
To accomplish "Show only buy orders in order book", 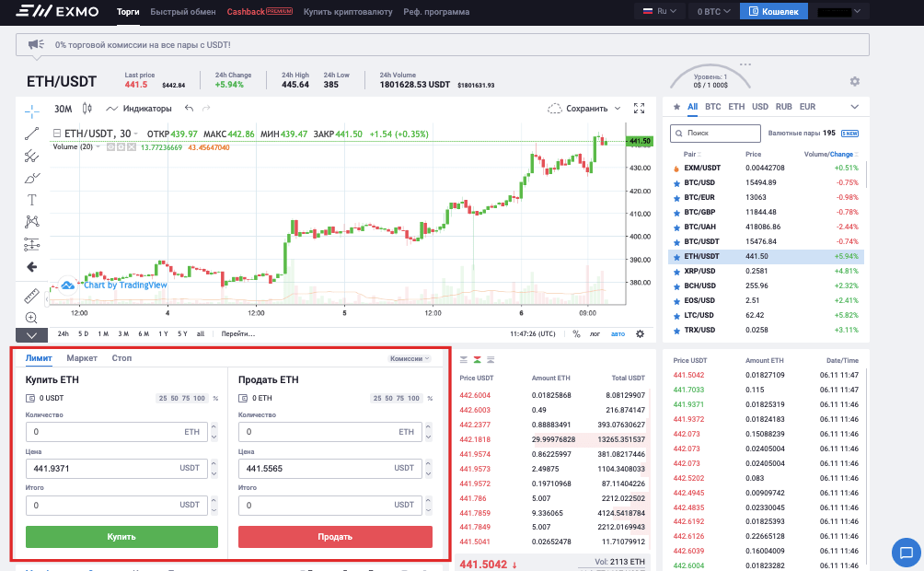I will (x=491, y=360).
